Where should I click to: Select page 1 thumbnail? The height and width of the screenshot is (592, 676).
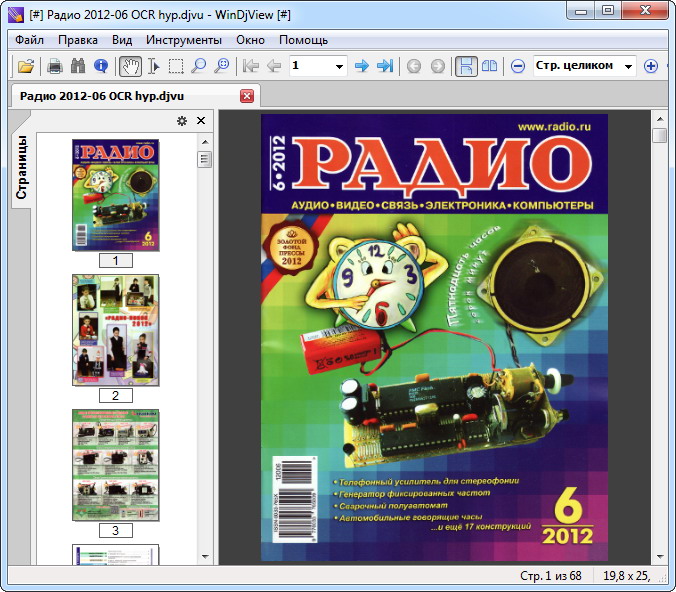[x=116, y=195]
